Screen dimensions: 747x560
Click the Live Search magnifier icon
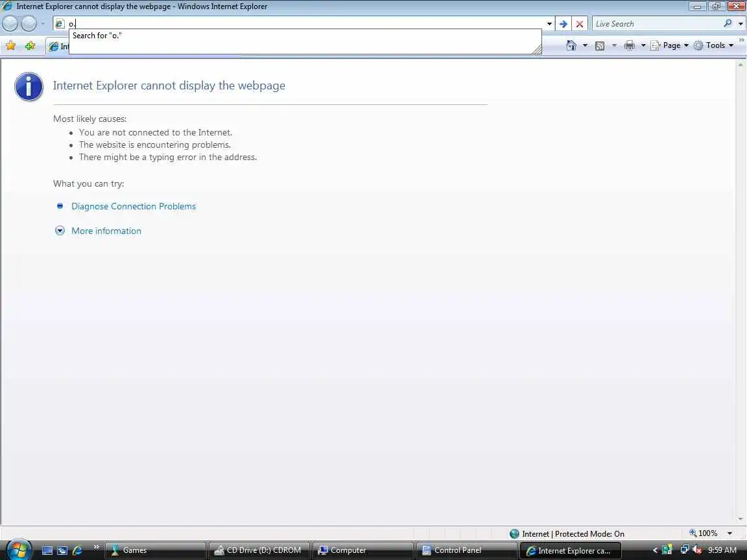728,23
